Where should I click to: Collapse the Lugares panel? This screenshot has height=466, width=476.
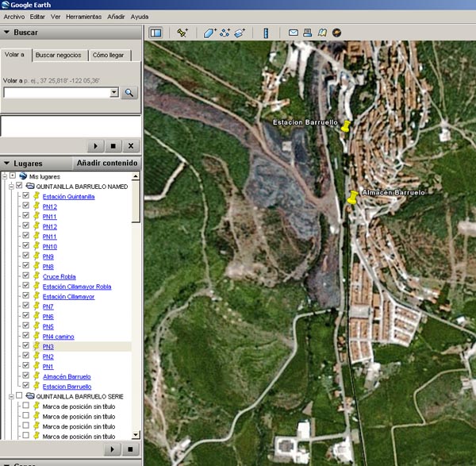coord(7,163)
